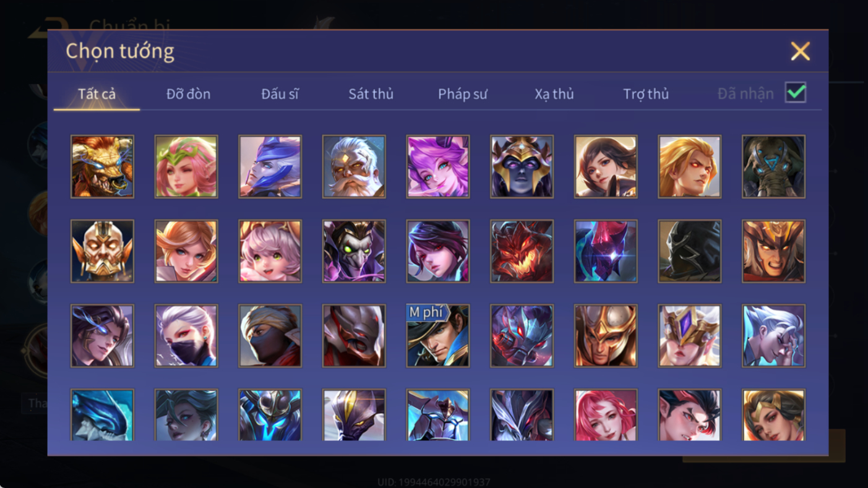Pick the hero marked M phí
The width and height of the screenshot is (868, 488).
438,336
